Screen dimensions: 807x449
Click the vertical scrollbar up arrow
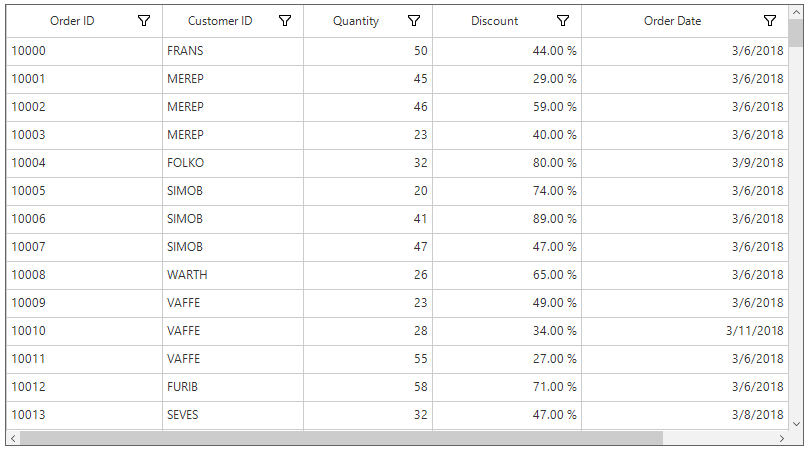(x=796, y=11)
